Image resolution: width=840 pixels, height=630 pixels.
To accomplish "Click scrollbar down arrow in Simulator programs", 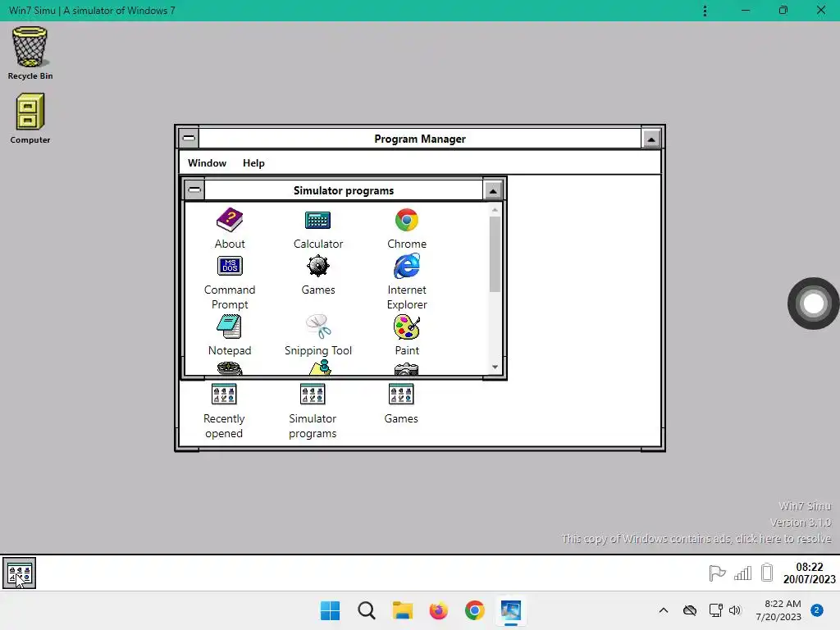I will tap(495, 367).
